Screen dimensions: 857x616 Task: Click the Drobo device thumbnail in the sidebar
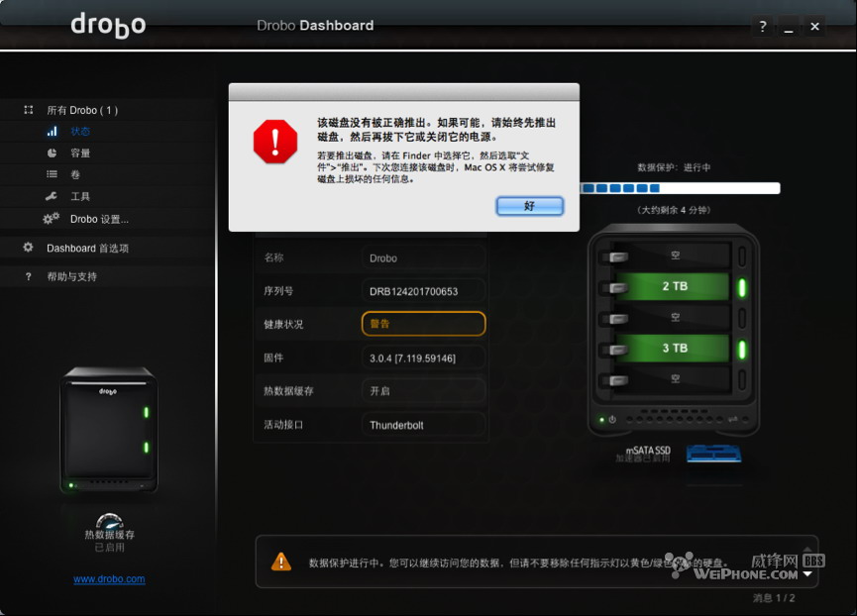109,431
